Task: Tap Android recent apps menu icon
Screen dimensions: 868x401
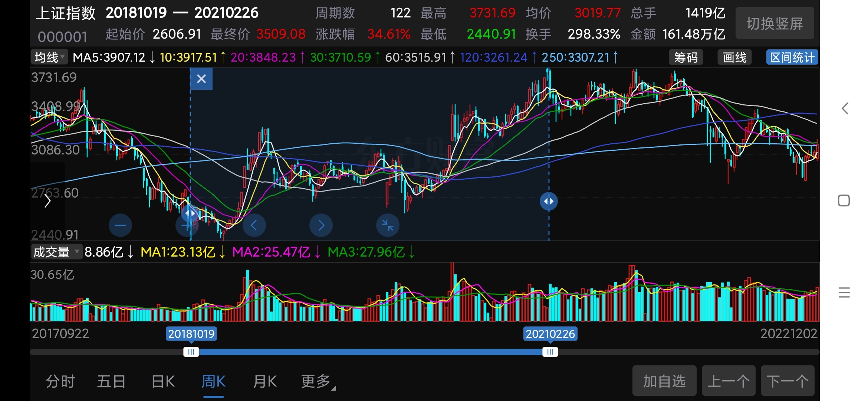Action: tap(844, 293)
